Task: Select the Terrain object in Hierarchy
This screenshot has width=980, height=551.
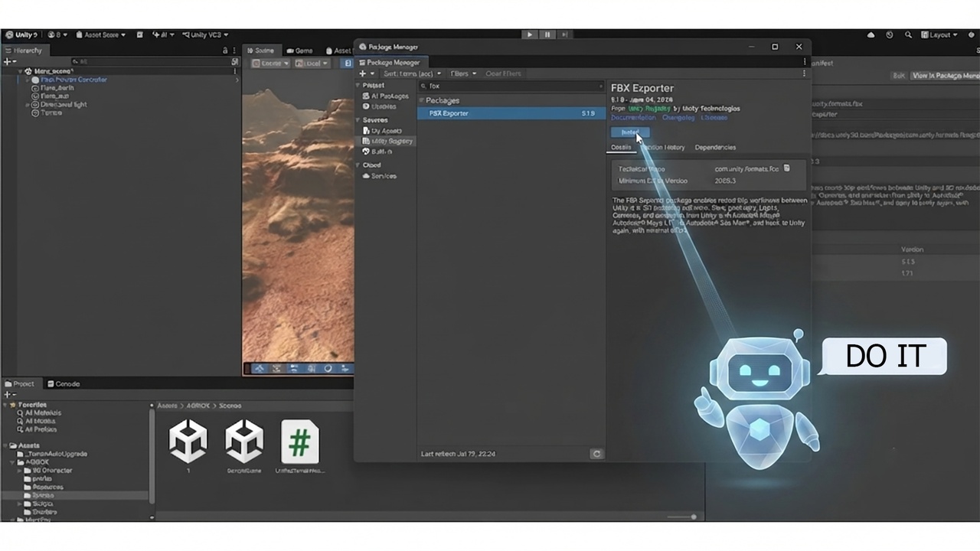Action: point(51,112)
